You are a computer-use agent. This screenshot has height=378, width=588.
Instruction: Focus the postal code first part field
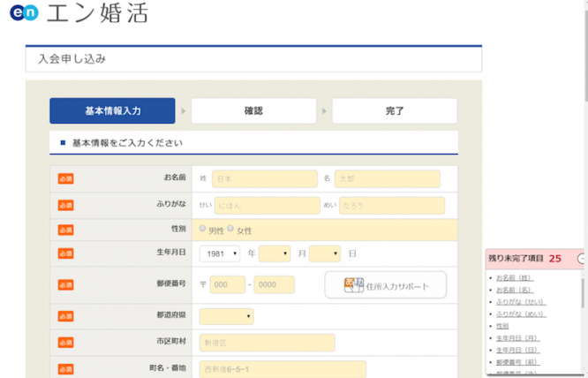(x=228, y=284)
